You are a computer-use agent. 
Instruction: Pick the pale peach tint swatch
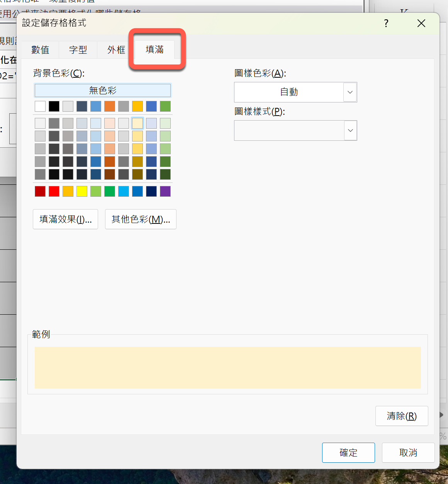[x=110, y=123]
